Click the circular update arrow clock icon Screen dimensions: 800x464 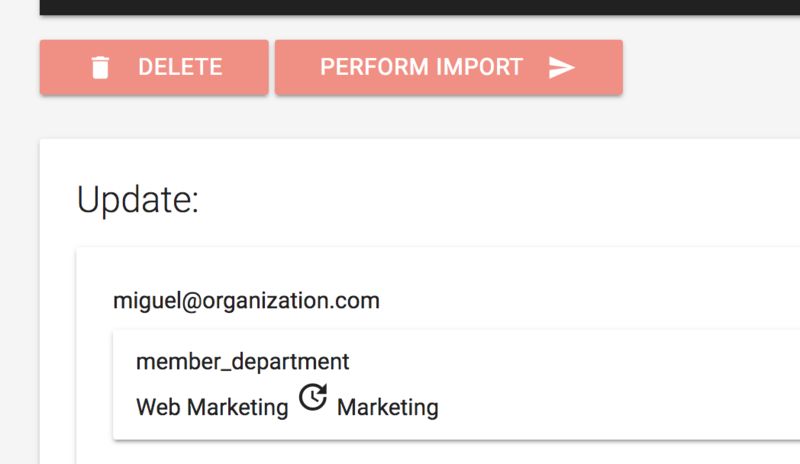coord(313,398)
